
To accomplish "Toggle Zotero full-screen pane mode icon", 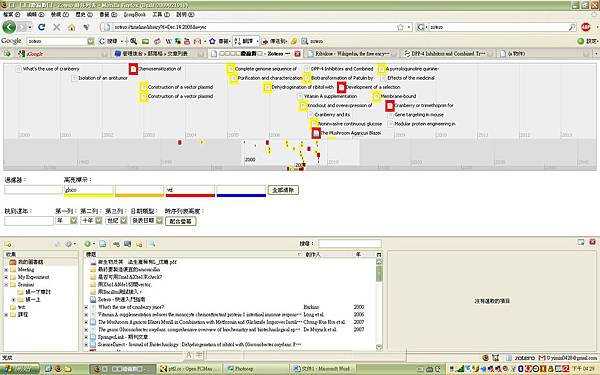I will 581,242.
